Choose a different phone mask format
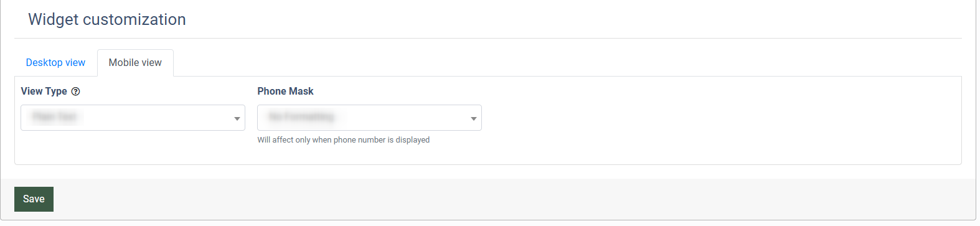The width and height of the screenshot is (980, 226). pyautogui.click(x=369, y=118)
